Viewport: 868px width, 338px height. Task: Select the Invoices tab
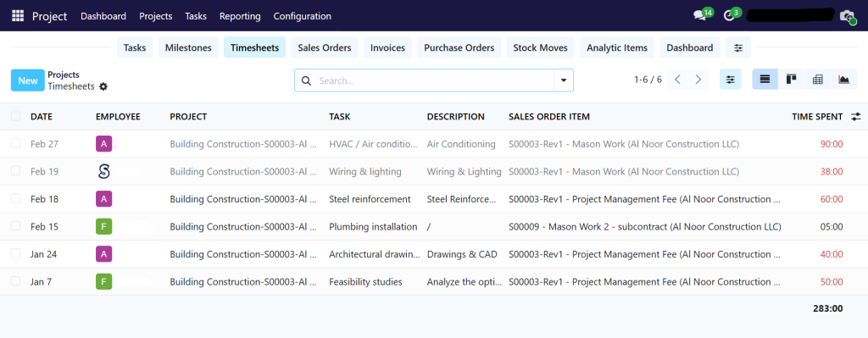pos(387,47)
